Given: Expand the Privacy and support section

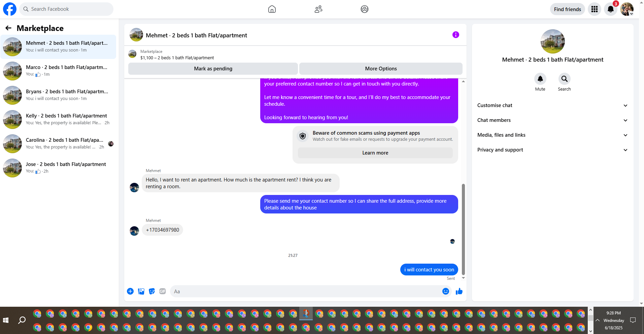Looking at the screenshot, I should pyautogui.click(x=553, y=150).
